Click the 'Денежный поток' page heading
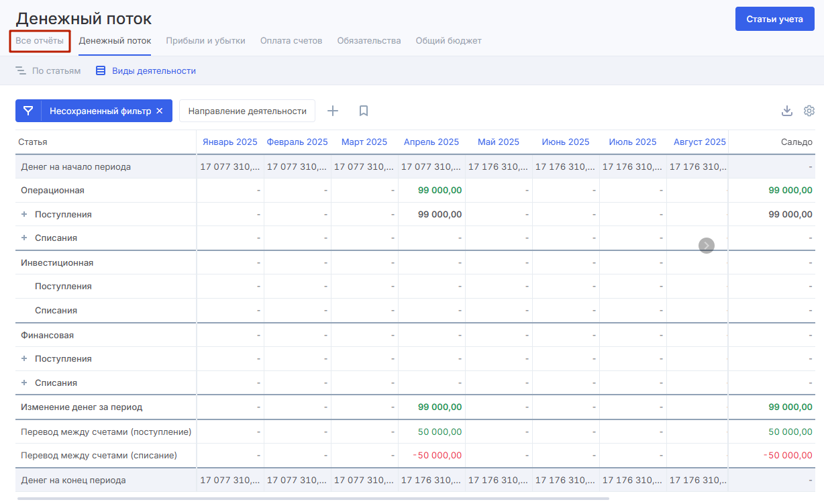Image resolution: width=824 pixels, height=504 pixels. (x=84, y=19)
